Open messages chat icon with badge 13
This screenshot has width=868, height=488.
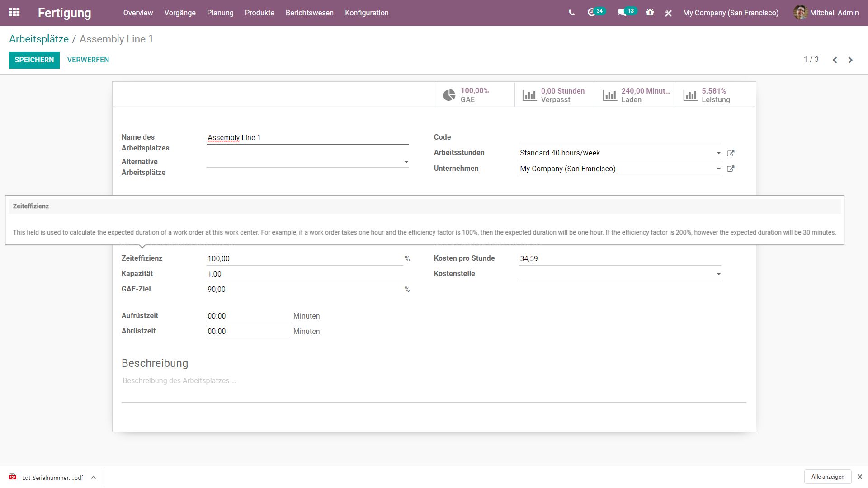click(622, 13)
